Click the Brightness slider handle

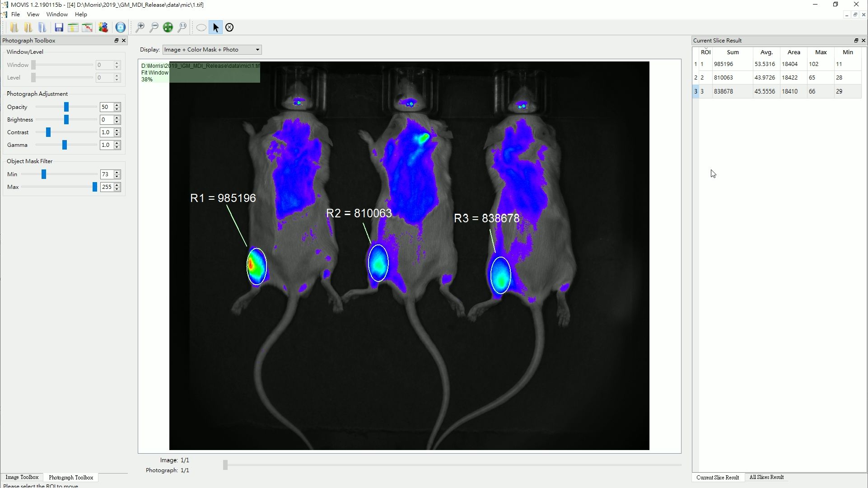click(x=66, y=120)
